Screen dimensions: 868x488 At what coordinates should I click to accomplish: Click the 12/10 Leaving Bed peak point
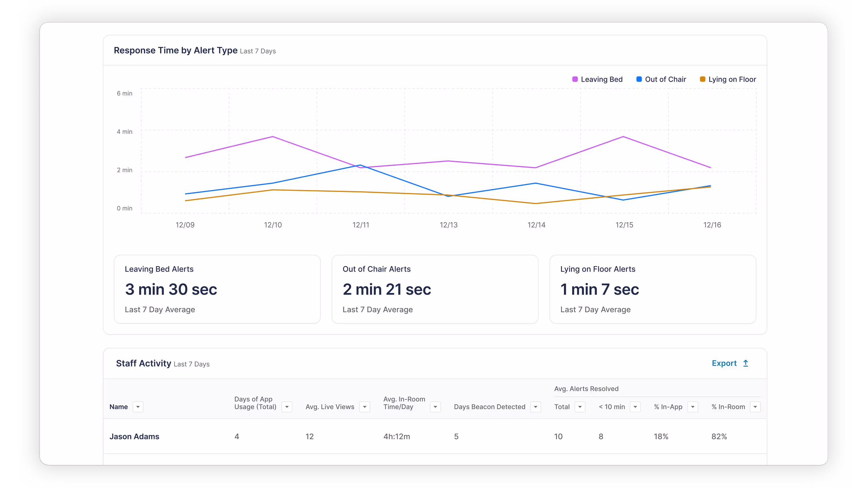[273, 137]
